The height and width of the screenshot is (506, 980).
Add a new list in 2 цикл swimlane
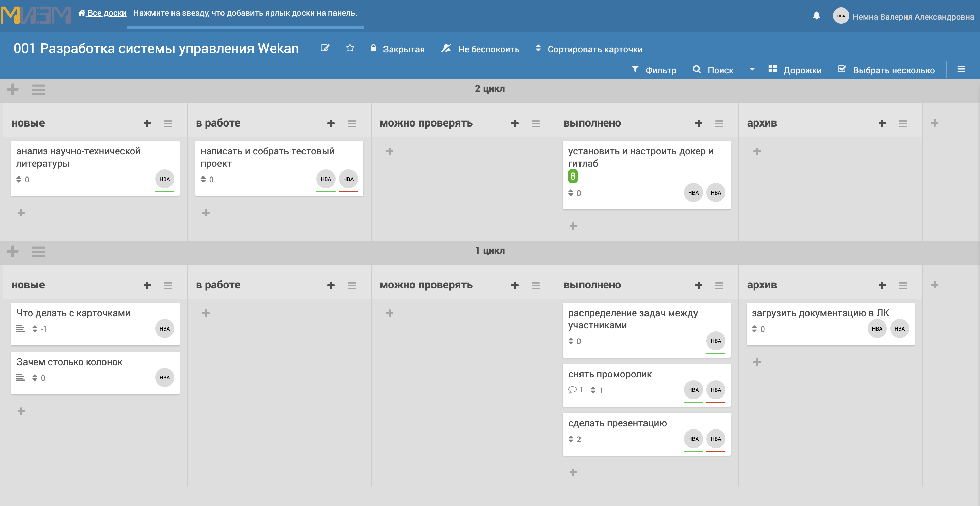[x=935, y=123]
